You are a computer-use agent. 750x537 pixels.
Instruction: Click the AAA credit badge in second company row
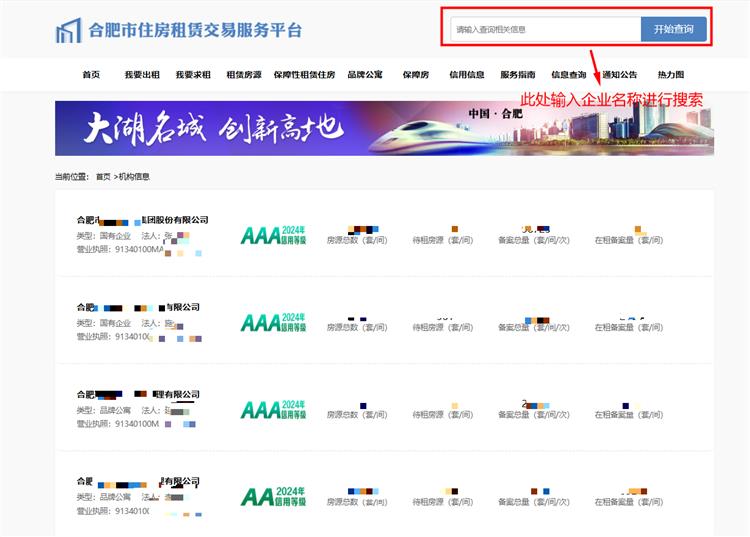click(272, 322)
